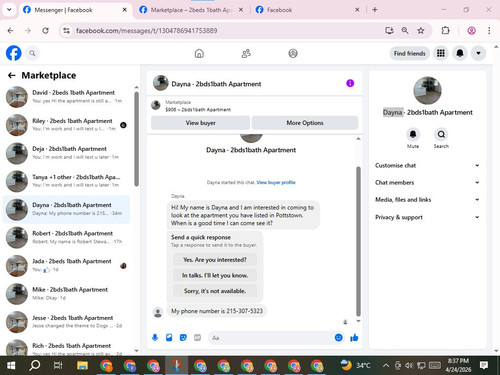500x375 pixels.
Task: Focus the Aa message input field
Action: coord(270,338)
